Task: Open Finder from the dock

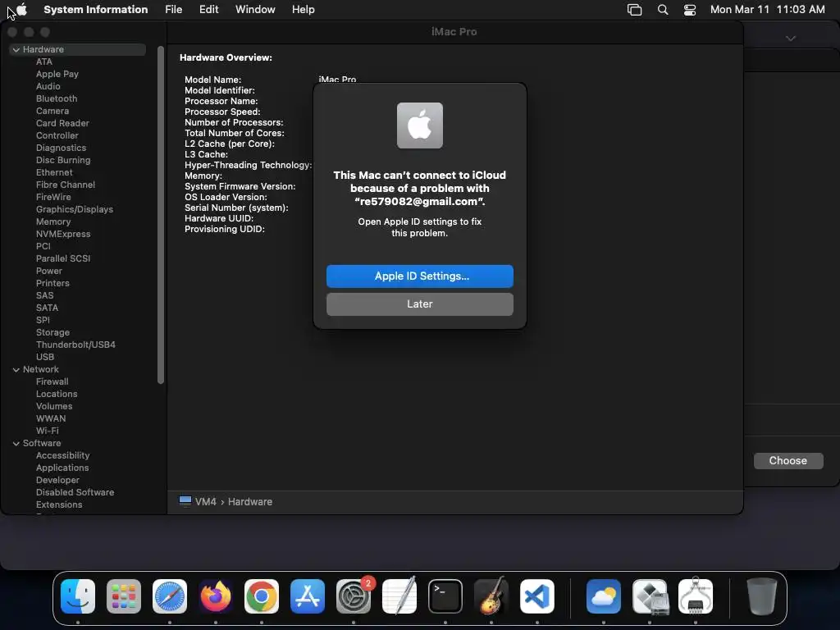Action: point(78,596)
